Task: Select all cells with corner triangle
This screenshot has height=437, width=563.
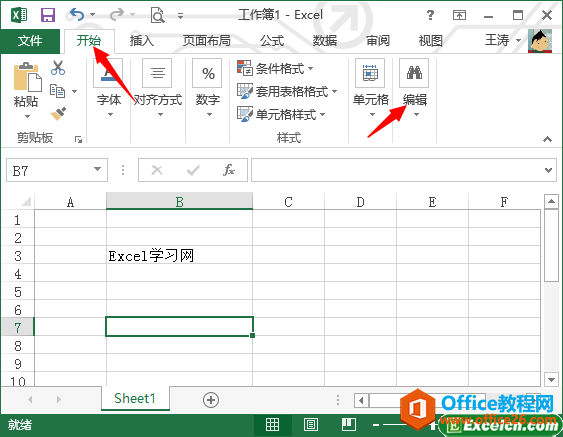Action: pos(26,201)
